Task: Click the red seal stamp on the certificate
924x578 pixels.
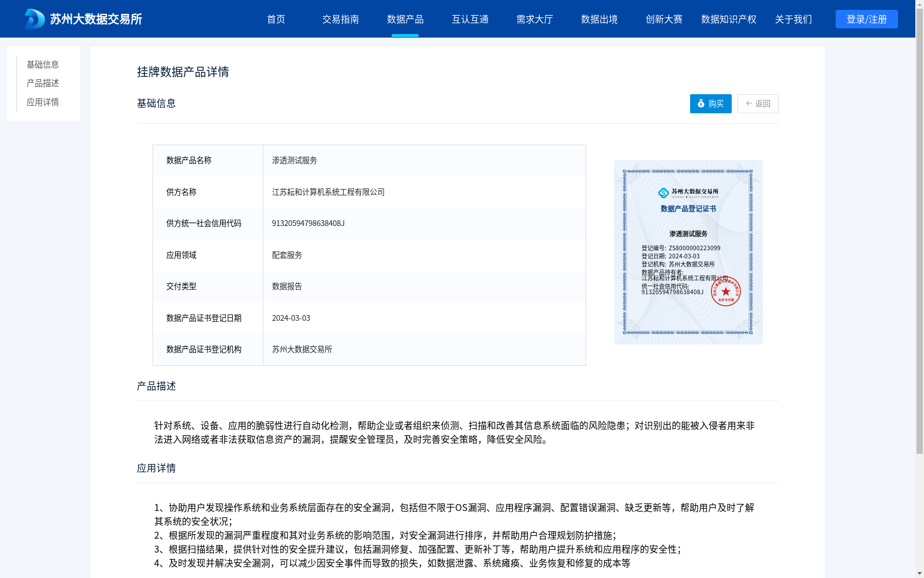Action: tap(726, 291)
